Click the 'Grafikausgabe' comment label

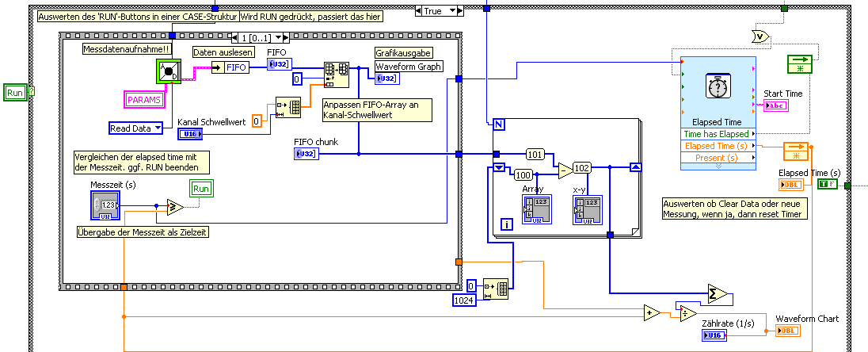tap(403, 52)
